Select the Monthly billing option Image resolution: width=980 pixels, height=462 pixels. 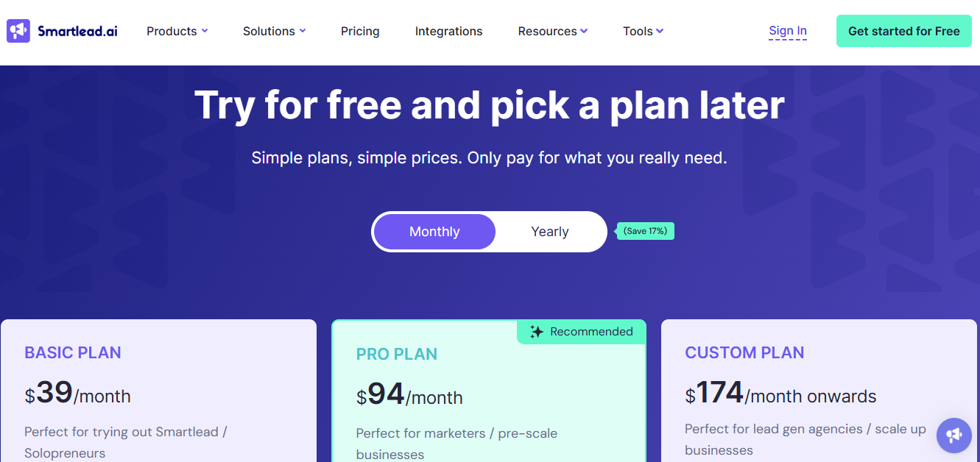coord(434,231)
